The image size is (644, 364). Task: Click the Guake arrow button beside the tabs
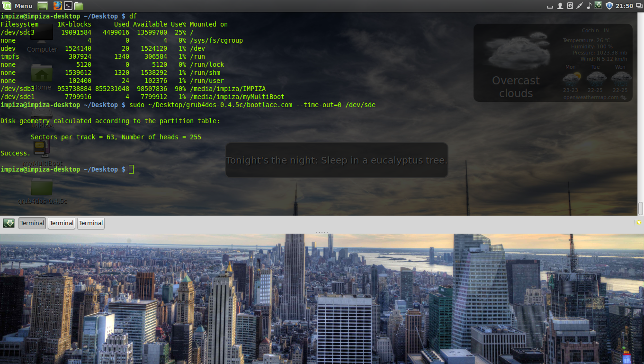pos(9,223)
